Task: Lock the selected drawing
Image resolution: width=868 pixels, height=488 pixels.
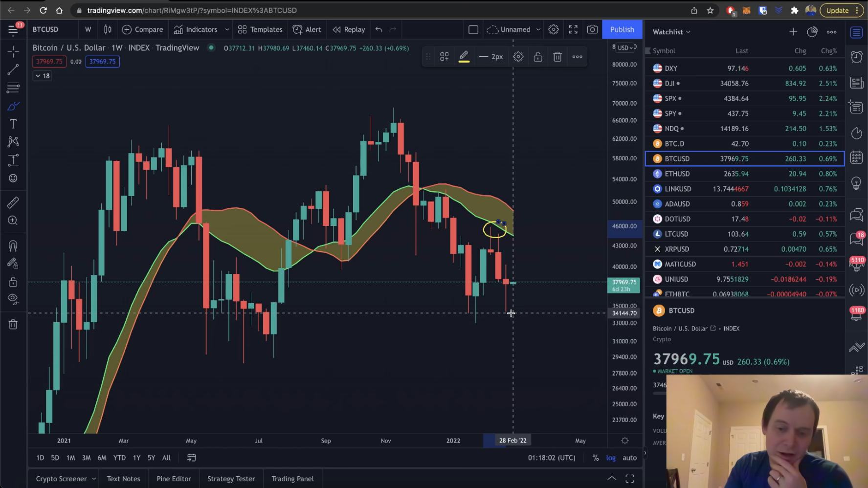Action: (x=538, y=57)
